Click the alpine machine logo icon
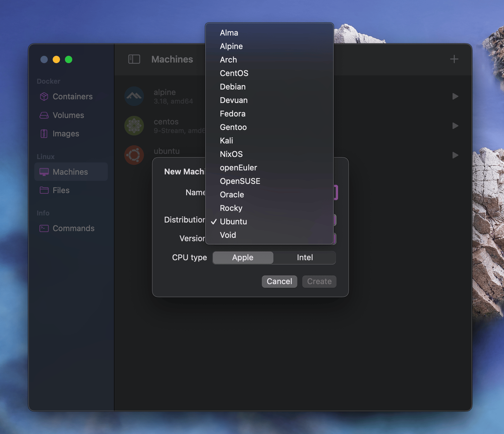The height and width of the screenshot is (434, 504). pyautogui.click(x=134, y=96)
